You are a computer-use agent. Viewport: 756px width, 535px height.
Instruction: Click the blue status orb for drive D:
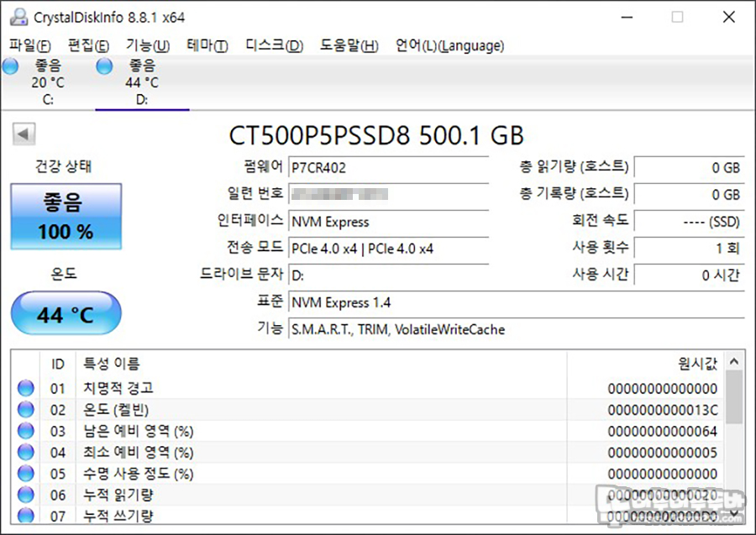click(x=104, y=66)
